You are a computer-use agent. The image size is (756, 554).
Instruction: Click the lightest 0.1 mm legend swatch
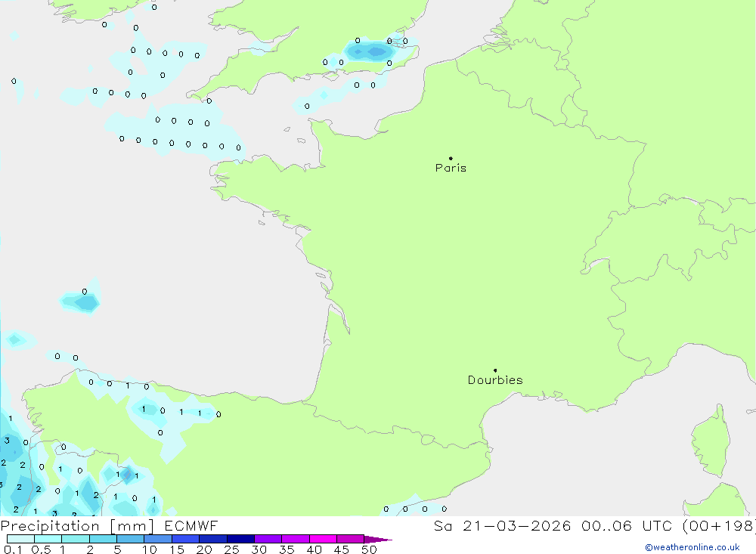click(x=20, y=539)
